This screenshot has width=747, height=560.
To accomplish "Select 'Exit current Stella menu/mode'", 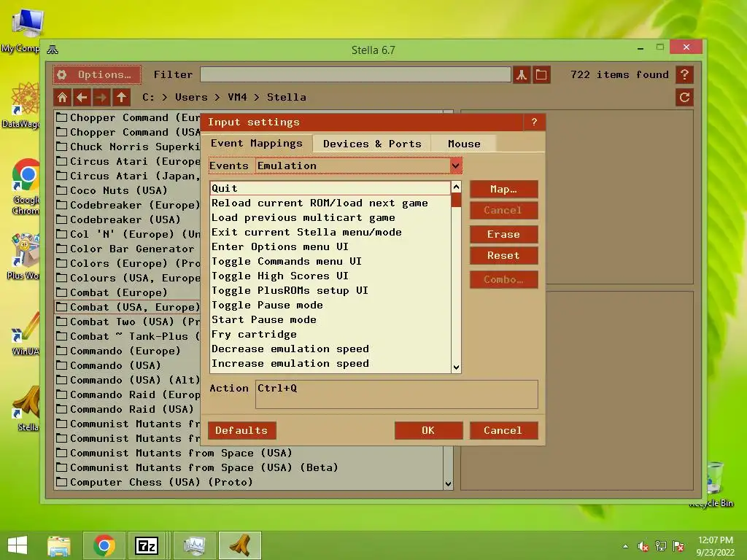I will point(330,232).
